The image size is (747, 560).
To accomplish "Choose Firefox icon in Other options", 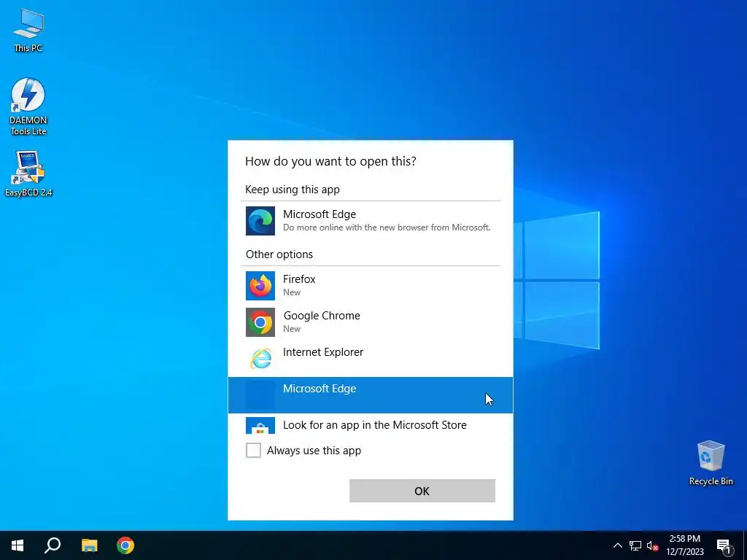I will click(x=260, y=286).
